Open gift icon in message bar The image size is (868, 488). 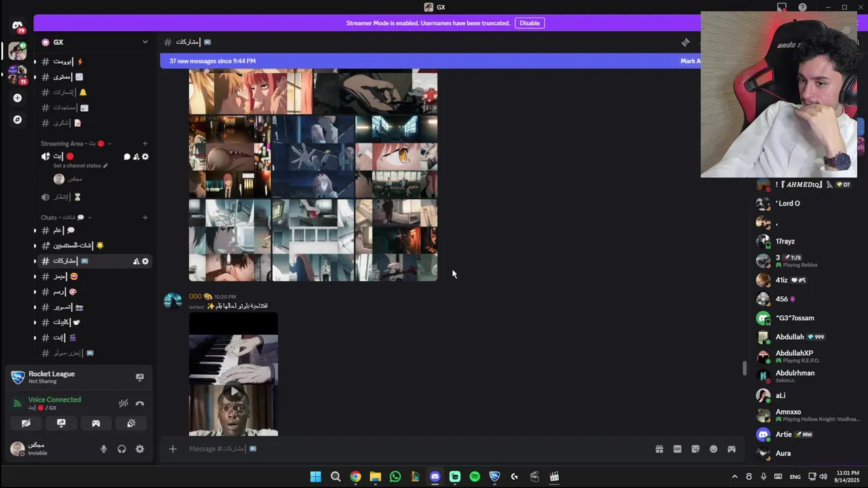[659, 449]
